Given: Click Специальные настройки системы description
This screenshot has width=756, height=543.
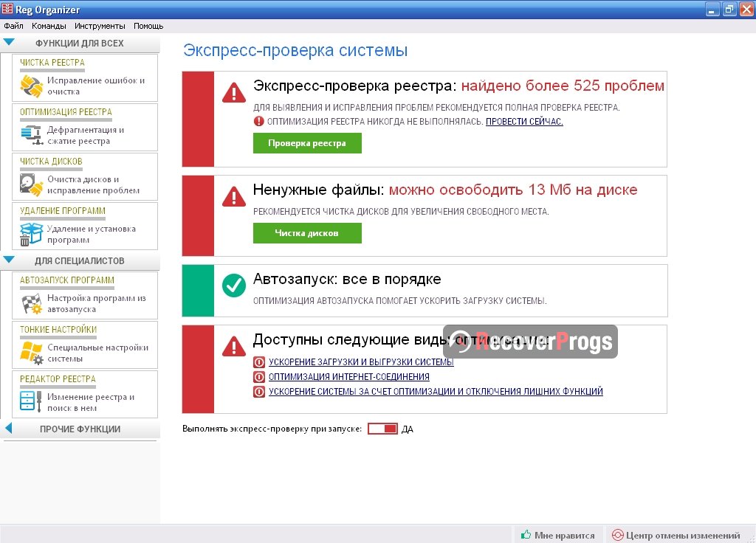Looking at the screenshot, I should tap(98, 353).
